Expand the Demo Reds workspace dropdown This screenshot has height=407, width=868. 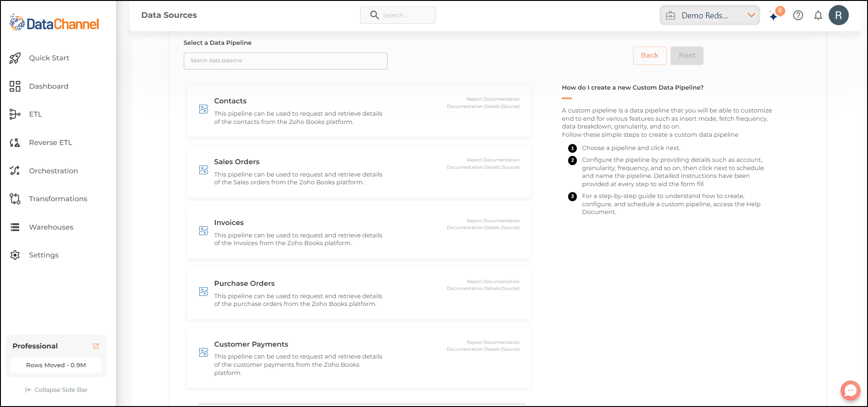751,15
